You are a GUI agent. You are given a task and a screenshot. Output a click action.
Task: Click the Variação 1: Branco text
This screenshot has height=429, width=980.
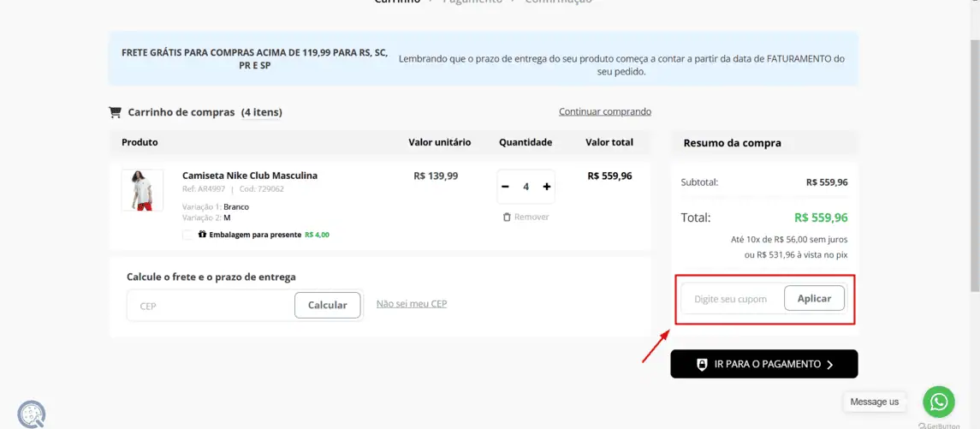(x=216, y=206)
